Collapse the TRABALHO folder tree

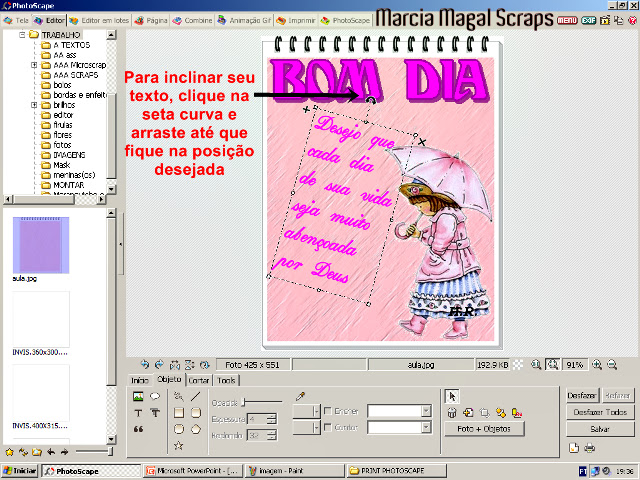pyautogui.click(x=22, y=35)
